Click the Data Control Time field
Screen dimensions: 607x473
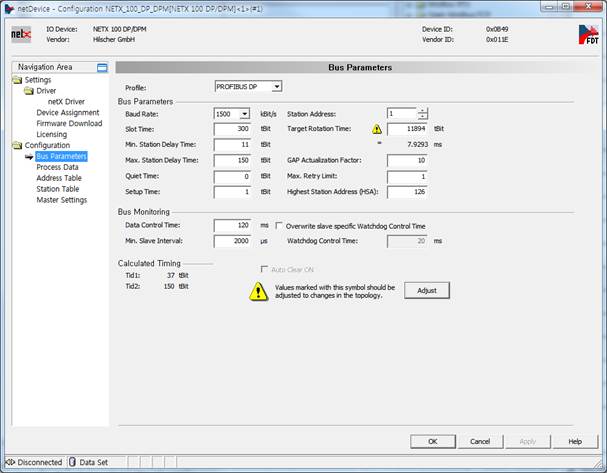point(232,225)
